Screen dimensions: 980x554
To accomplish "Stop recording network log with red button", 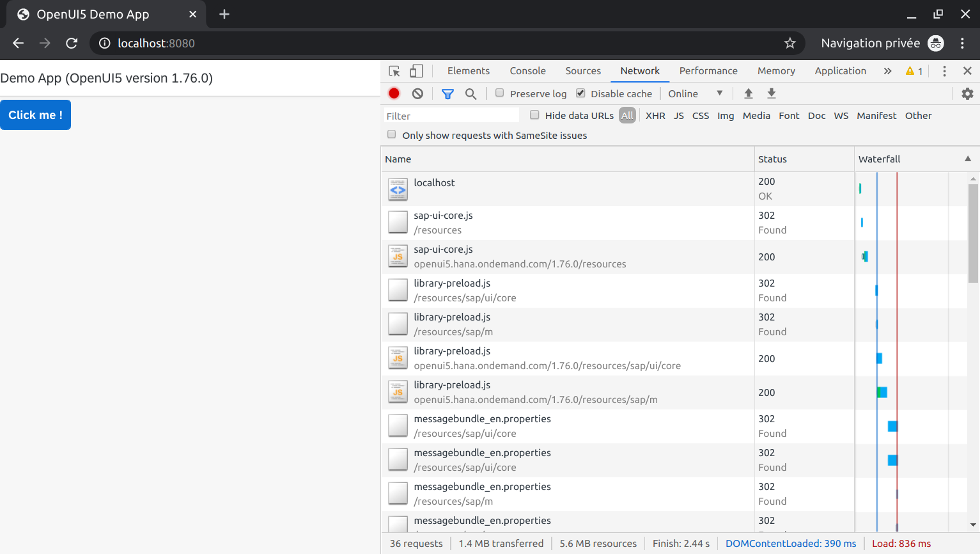I will click(x=394, y=93).
